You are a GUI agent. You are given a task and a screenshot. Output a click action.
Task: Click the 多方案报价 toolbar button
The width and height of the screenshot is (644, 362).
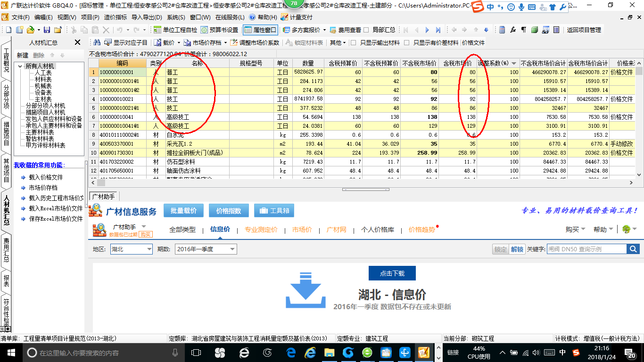pyautogui.click(x=302, y=30)
